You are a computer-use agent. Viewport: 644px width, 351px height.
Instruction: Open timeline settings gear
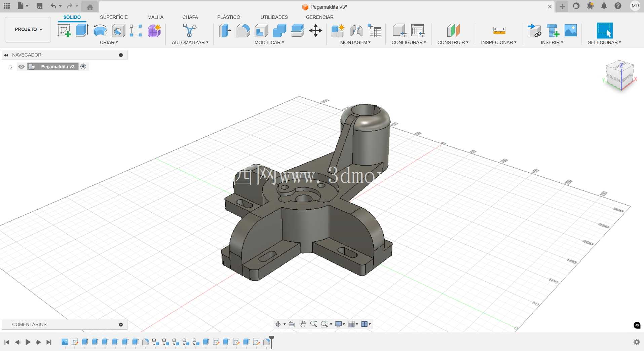pos(637,342)
